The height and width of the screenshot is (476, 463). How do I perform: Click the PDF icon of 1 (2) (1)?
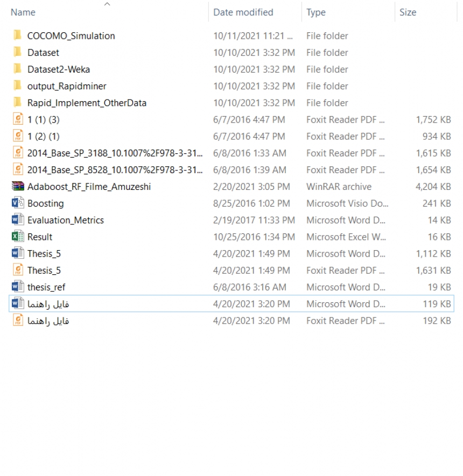coord(18,136)
